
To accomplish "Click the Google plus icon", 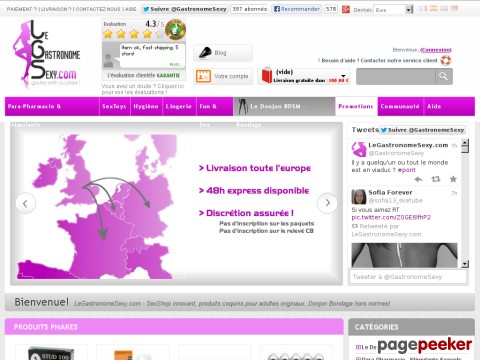I will pyautogui.click(x=346, y=9).
